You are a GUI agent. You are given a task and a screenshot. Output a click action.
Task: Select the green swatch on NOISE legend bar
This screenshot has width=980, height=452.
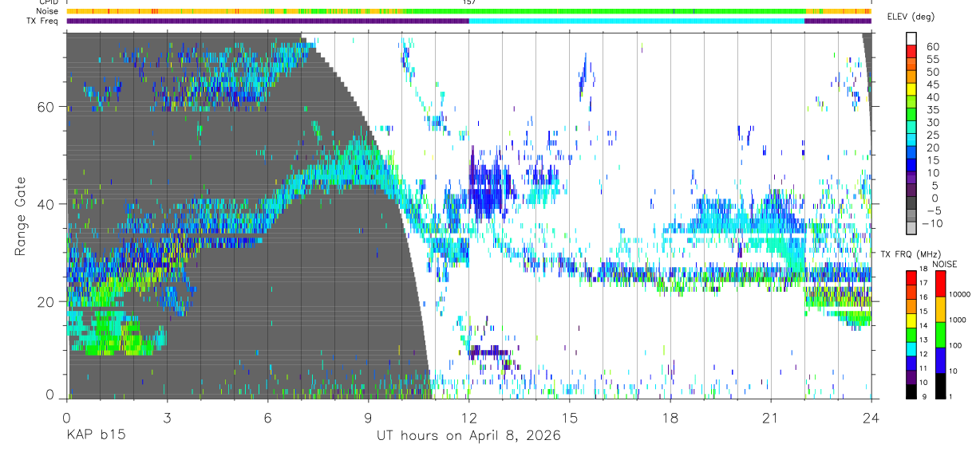pos(941,333)
